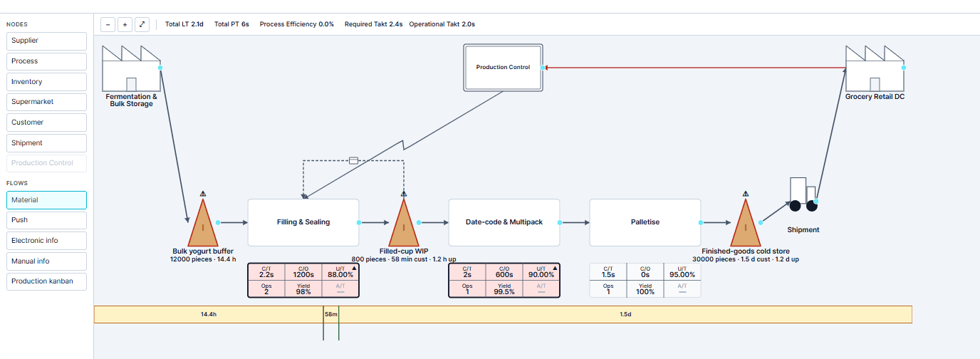980x359 pixels.
Task: Click the Filling & Sealing U/T alert triangle
Action: [x=354, y=269]
